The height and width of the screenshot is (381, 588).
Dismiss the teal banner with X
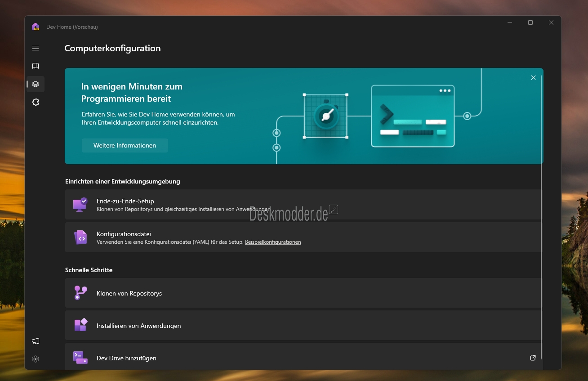533,78
